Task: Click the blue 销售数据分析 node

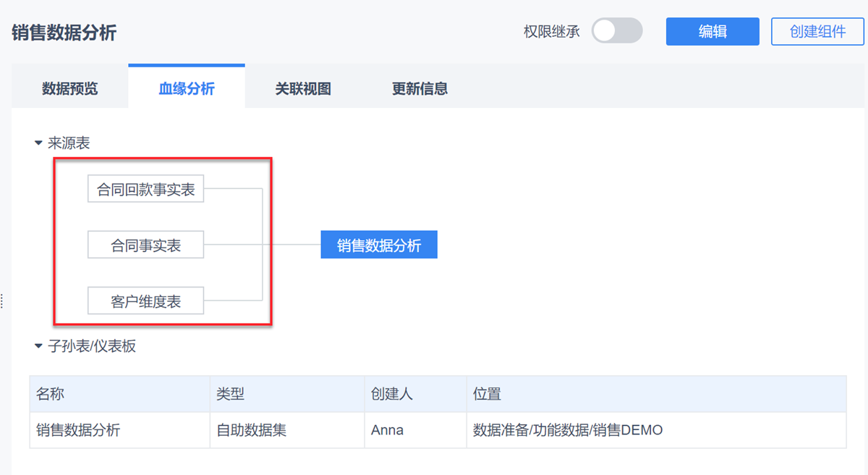Action: pyautogui.click(x=379, y=245)
